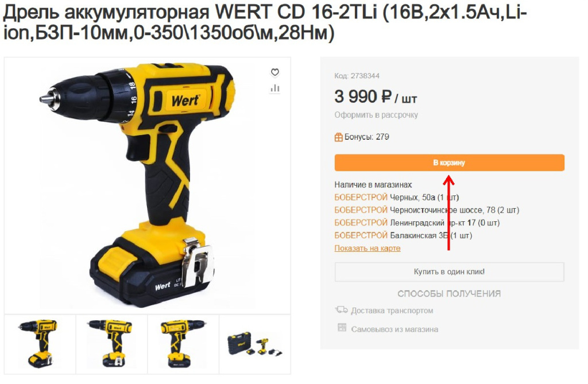Select БОБЕРСТРОЙ Балакинская store
This screenshot has width=588, height=384.
click(403, 236)
